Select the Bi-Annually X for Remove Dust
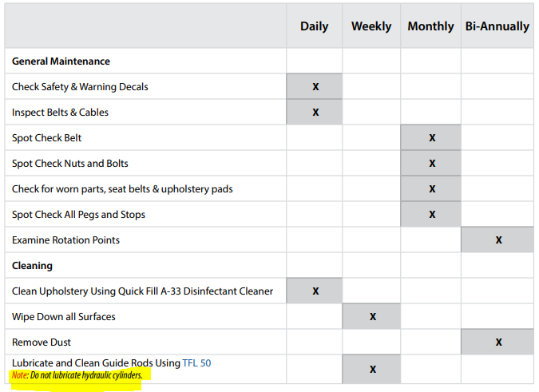Viewport: 539px width, 392px height. tap(498, 343)
